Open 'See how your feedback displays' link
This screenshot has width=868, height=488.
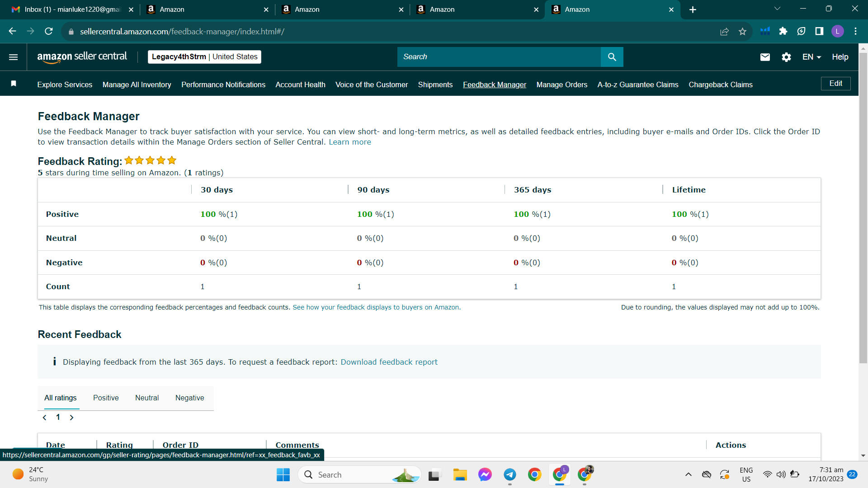377,308
